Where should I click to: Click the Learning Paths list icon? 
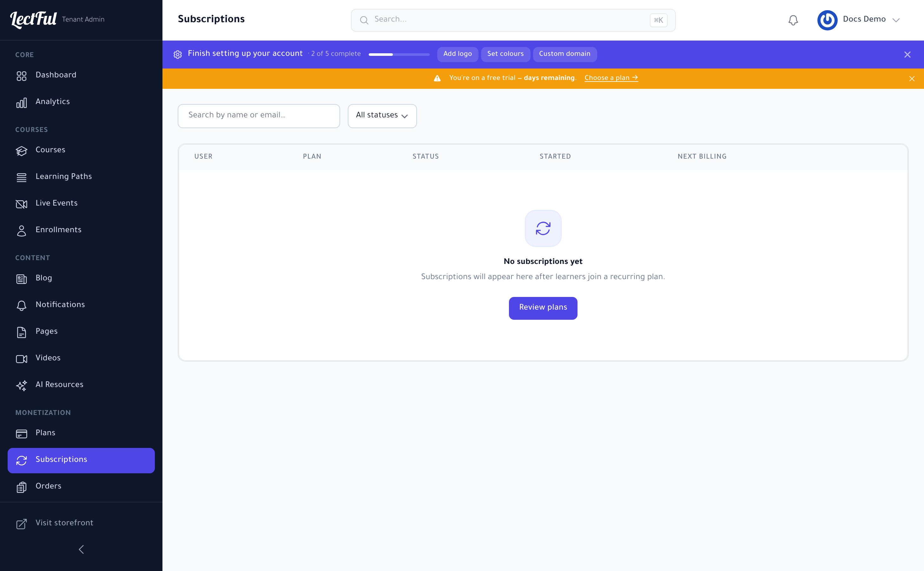(22, 177)
